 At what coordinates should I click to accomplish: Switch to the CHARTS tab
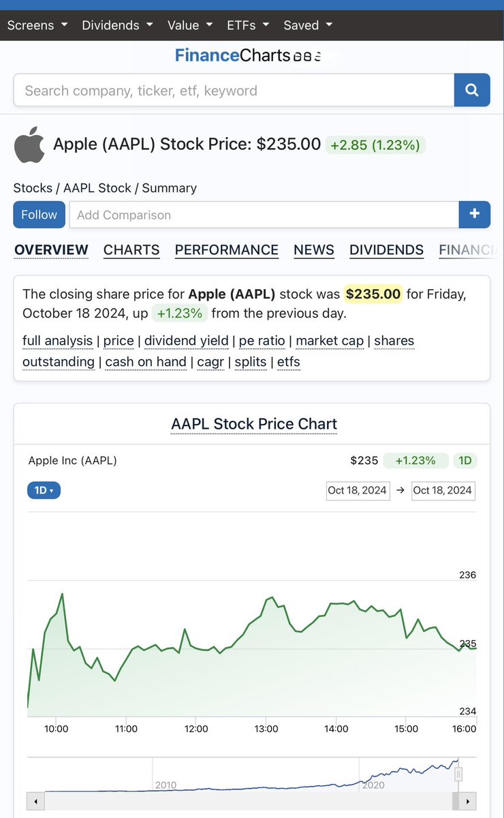pyautogui.click(x=131, y=250)
